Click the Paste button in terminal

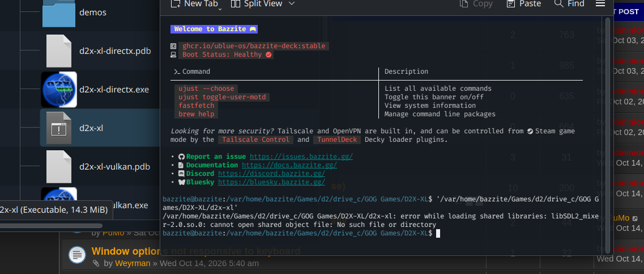coord(524,4)
